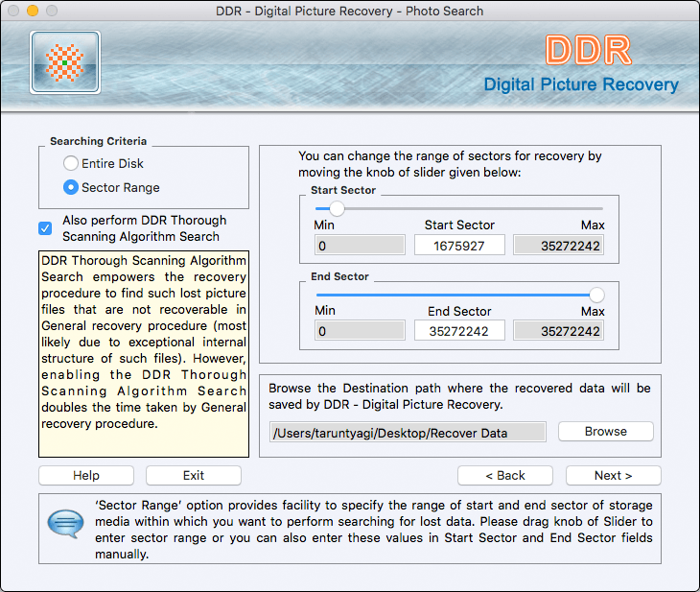Click the speech bubble info icon

[x=65, y=523]
